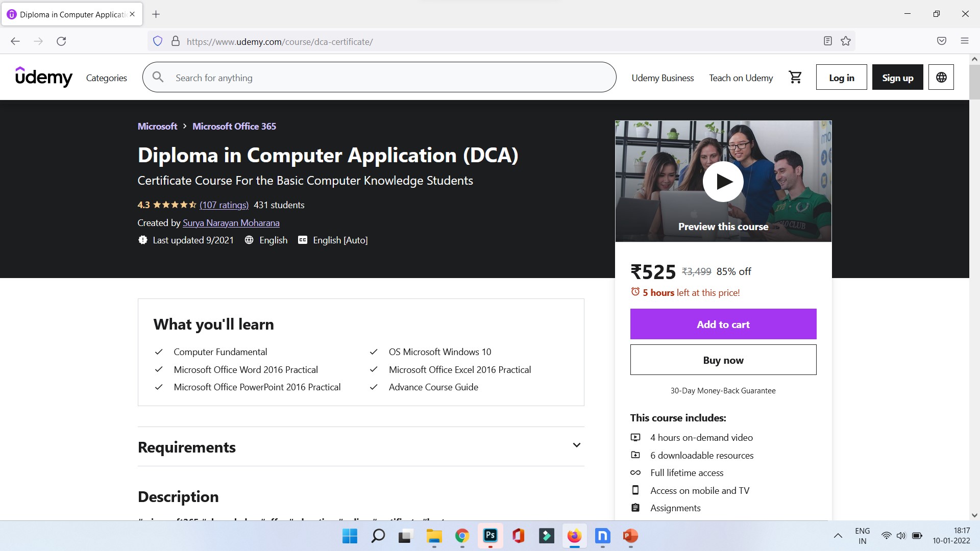The width and height of the screenshot is (980, 551).
Task: Open Wi-Fi network settings in tray
Action: (886, 536)
